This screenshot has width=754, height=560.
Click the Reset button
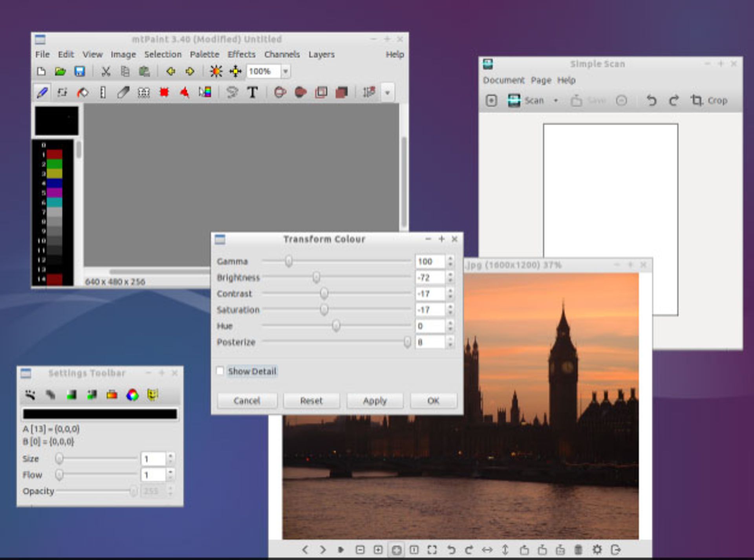click(x=311, y=401)
